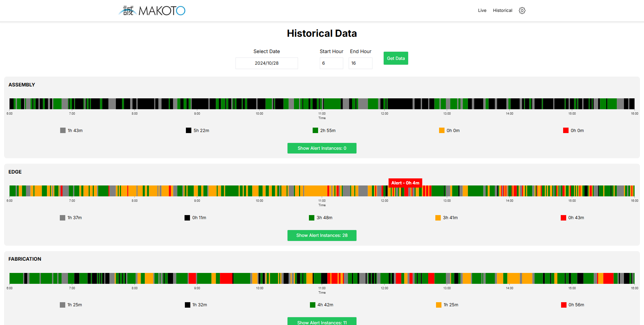The image size is (644, 325).
Task: Click the Assembly green legend swatch
Action: pyautogui.click(x=315, y=130)
